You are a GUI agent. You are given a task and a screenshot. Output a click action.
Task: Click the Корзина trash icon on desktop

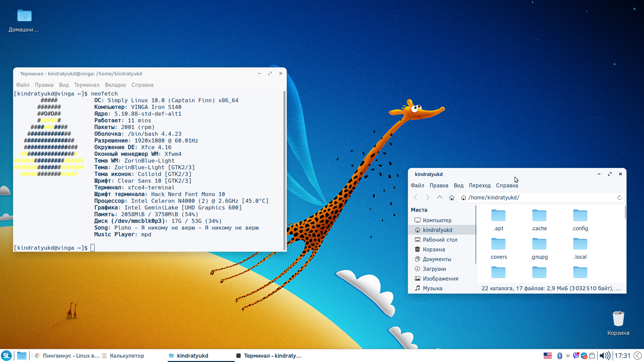coord(619,318)
